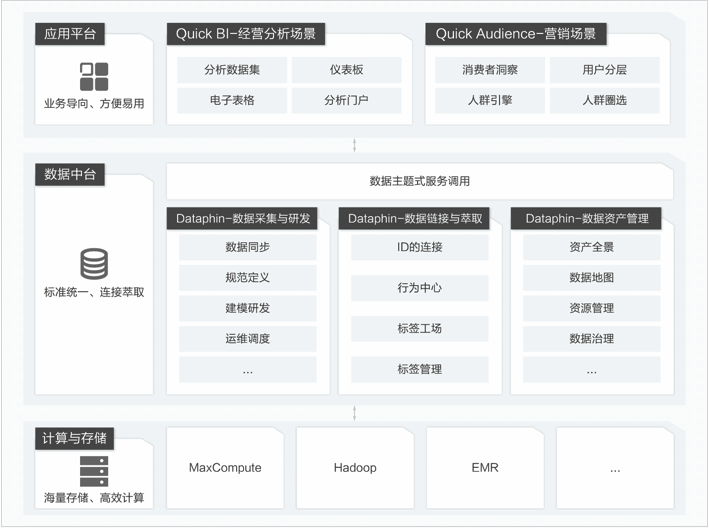Image resolution: width=709 pixels, height=528 pixels.
Task: Open the 数据治理 item
Action: coord(591,339)
